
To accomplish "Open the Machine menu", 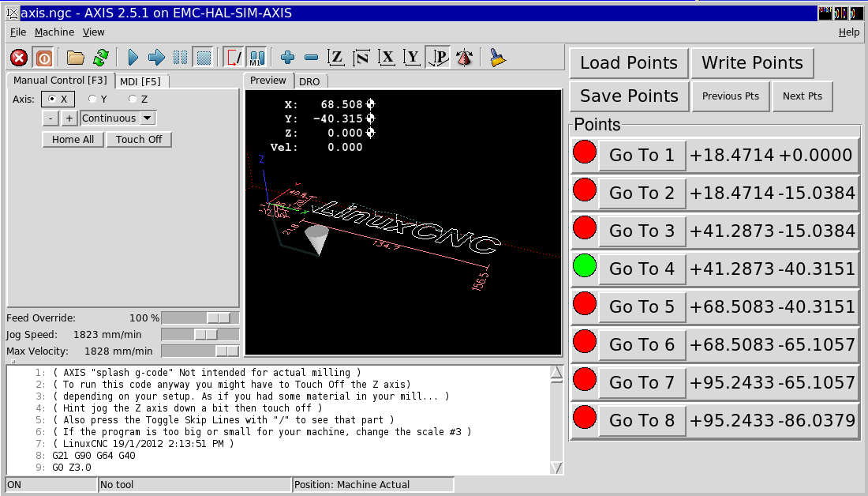I will pos(54,32).
